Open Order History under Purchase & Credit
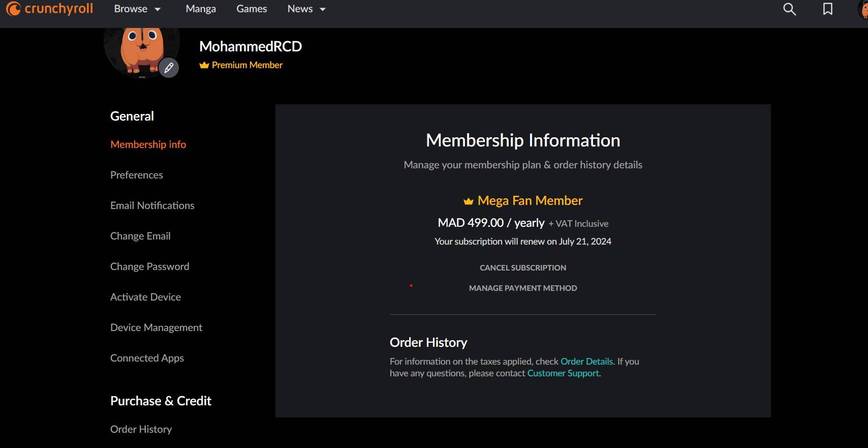 (x=141, y=429)
